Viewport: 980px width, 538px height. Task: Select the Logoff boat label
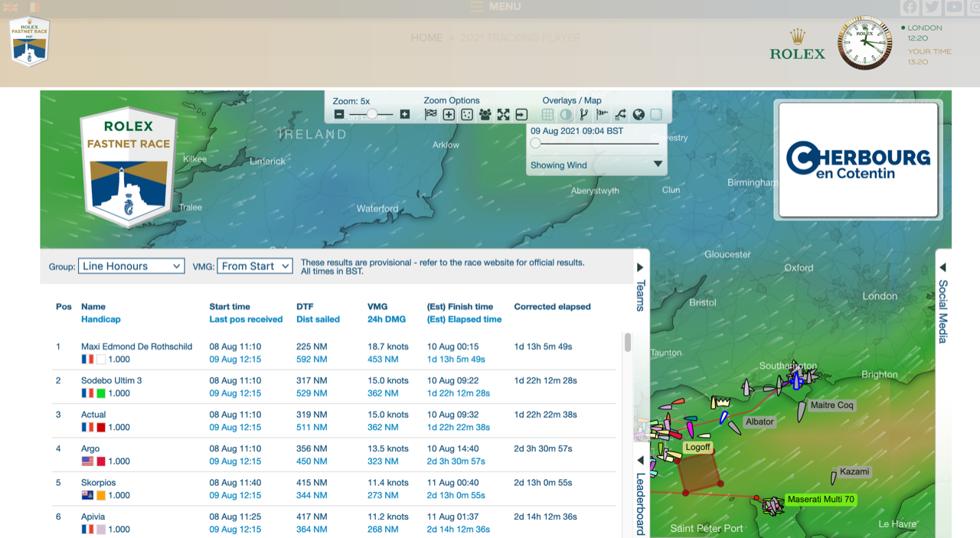point(697,447)
